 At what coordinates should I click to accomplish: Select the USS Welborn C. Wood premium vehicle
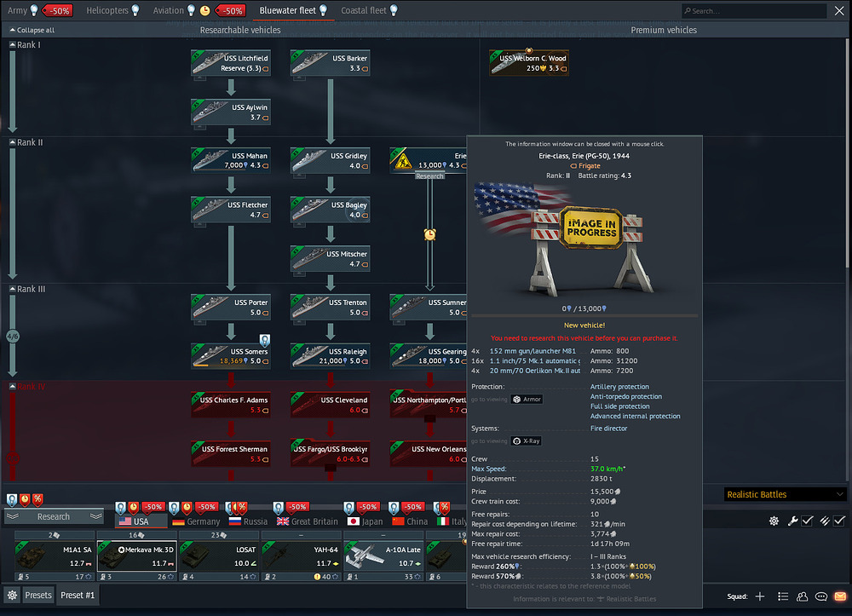point(529,63)
